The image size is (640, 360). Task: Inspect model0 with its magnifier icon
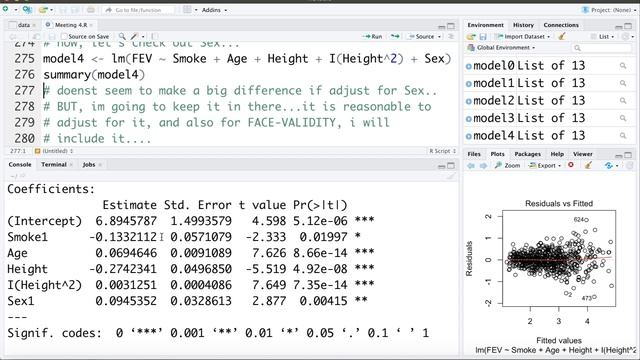[623, 66]
